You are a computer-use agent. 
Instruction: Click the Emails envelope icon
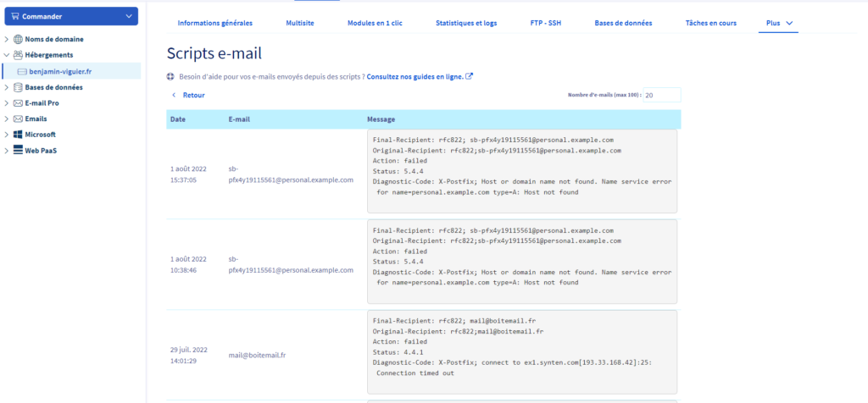click(x=18, y=119)
